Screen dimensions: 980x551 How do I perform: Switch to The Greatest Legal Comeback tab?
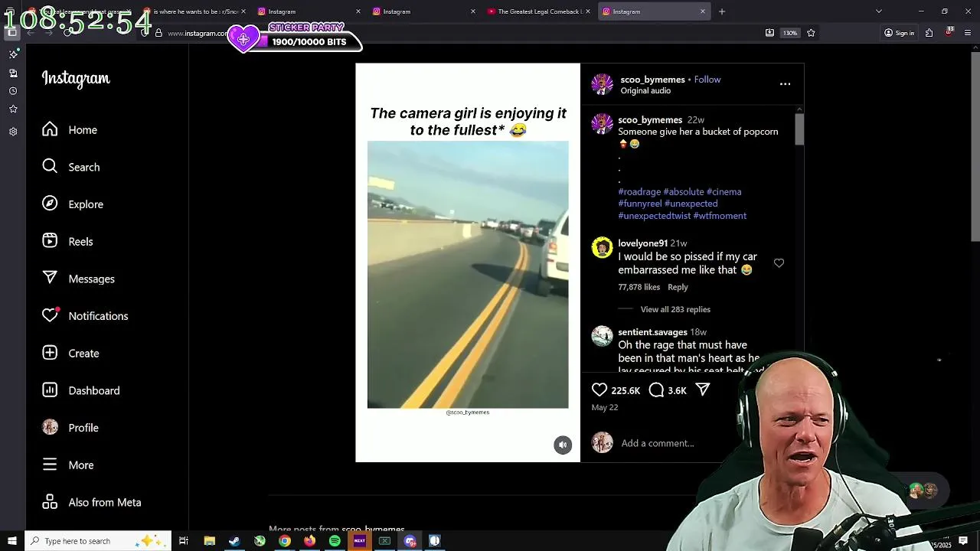coord(540,11)
